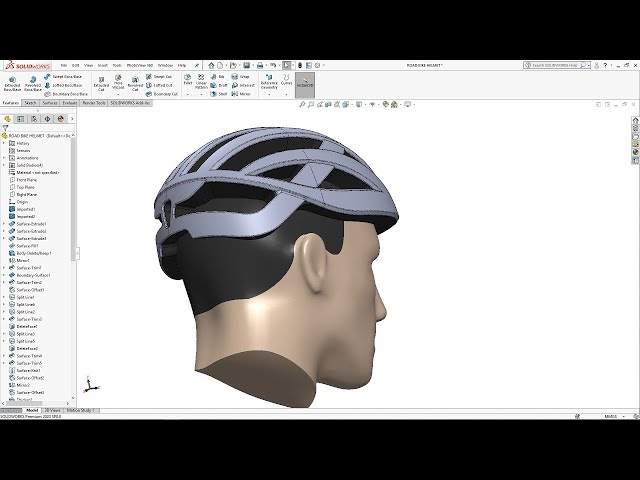Open the Fillet dropdown arrow
Viewport: 640px width, 480px height.
(x=188, y=94)
